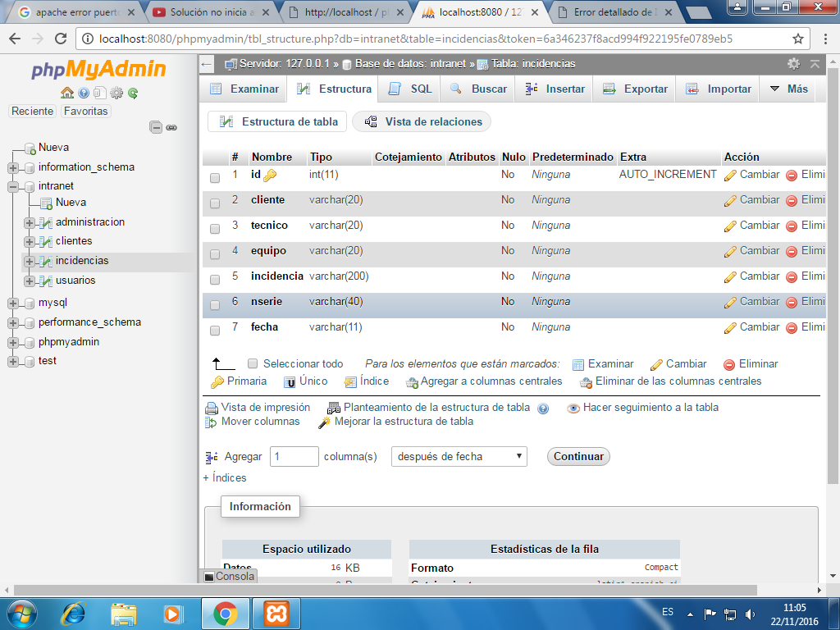Collapse the intranet database node

coord(13,187)
